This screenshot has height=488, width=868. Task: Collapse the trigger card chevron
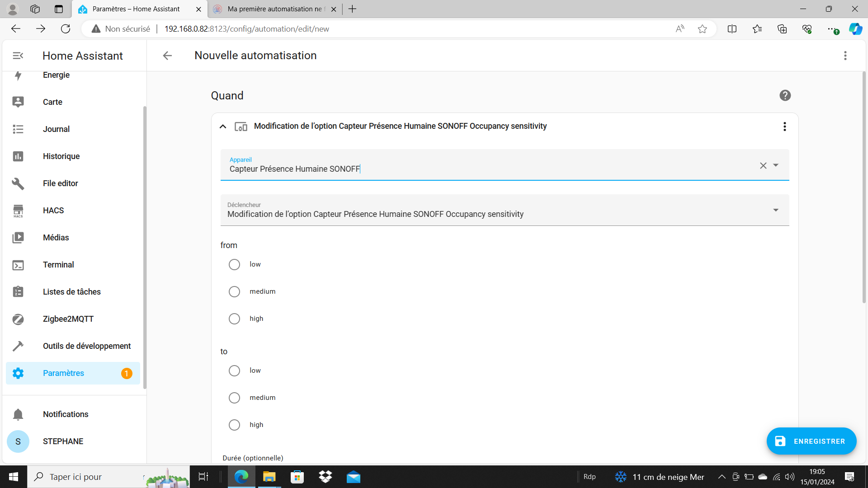click(223, 127)
